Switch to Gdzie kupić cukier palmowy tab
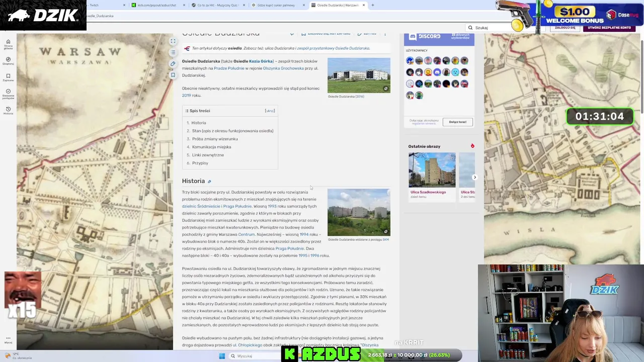The height and width of the screenshot is (362, 644). pyautogui.click(x=278, y=5)
